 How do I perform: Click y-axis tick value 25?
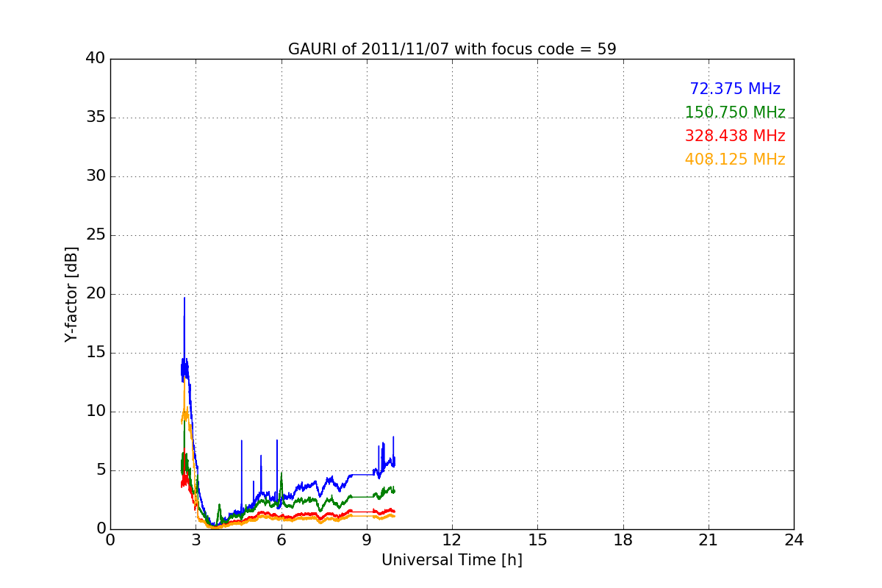pos(96,235)
